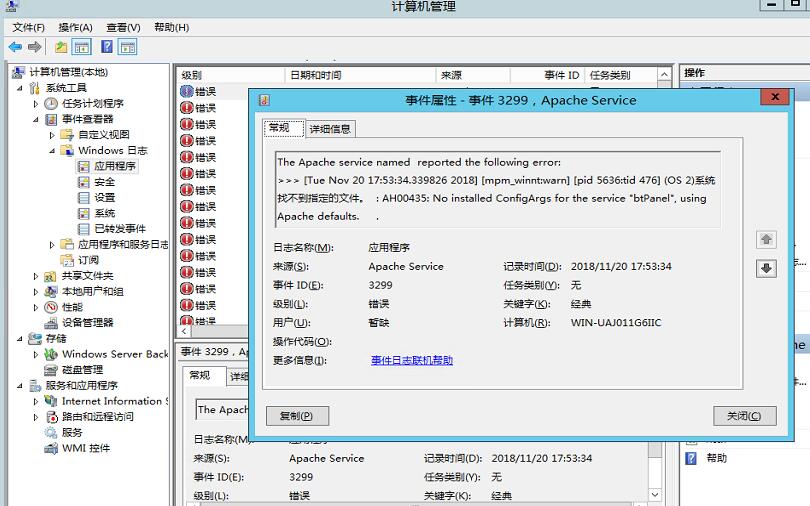Viewport: 810px width, 506px height.
Task: Click the 关闭(C) button
Action: pos(744,416)
